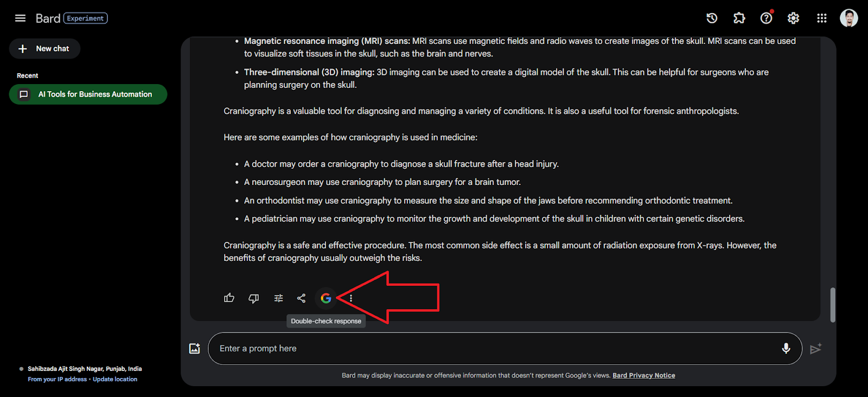The width and height of the screenshot is (868, 397).
Task: Click the conversation vertical scrollbar thumb
Action: 833,305
